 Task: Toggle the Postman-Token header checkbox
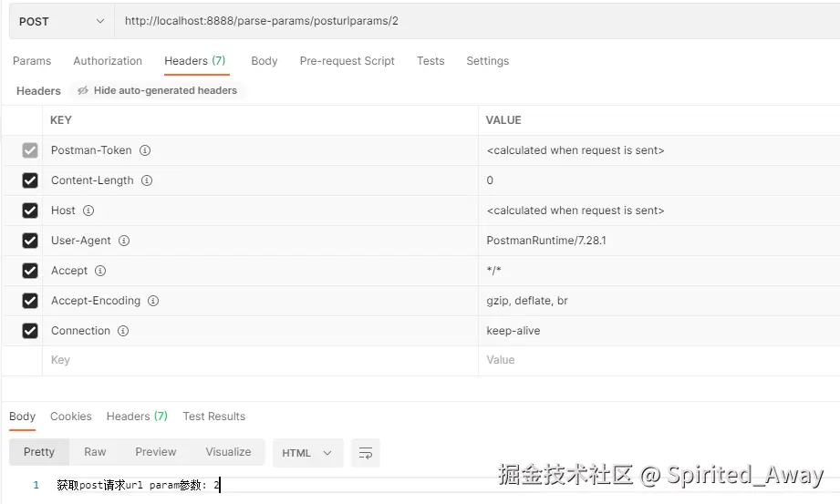click(30, 150)
